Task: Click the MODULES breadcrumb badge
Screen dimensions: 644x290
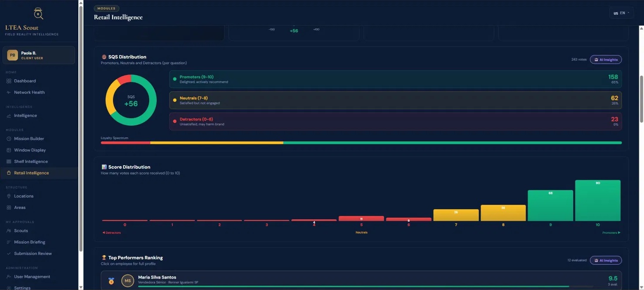Action: (x=106, y=8)
